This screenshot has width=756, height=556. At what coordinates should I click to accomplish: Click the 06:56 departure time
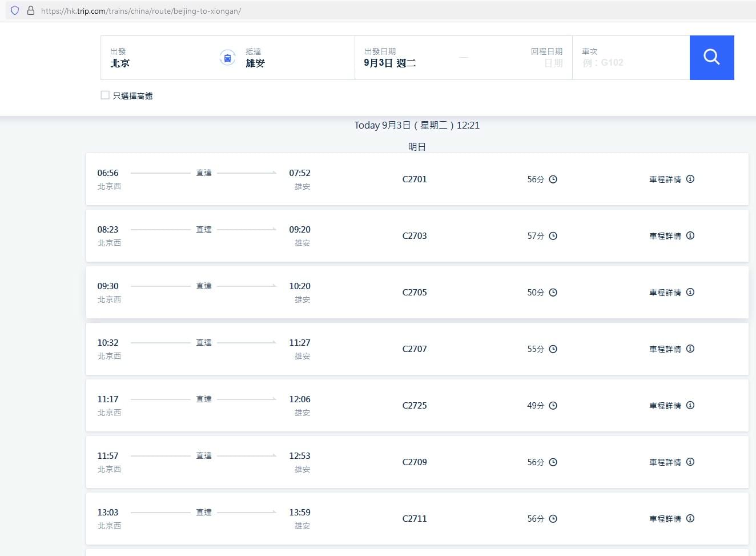point(108,173)
